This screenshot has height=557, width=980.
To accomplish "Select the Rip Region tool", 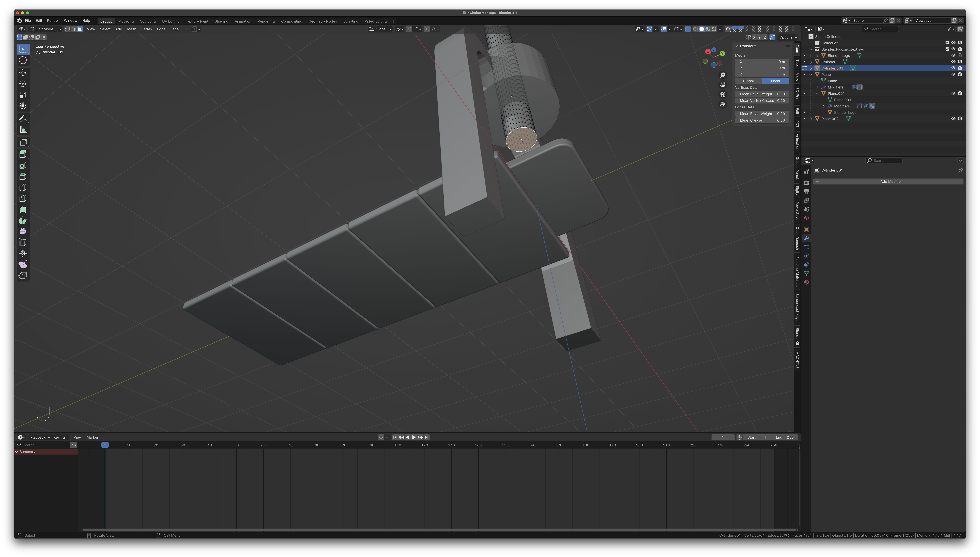I will click(x=23, y=276).
